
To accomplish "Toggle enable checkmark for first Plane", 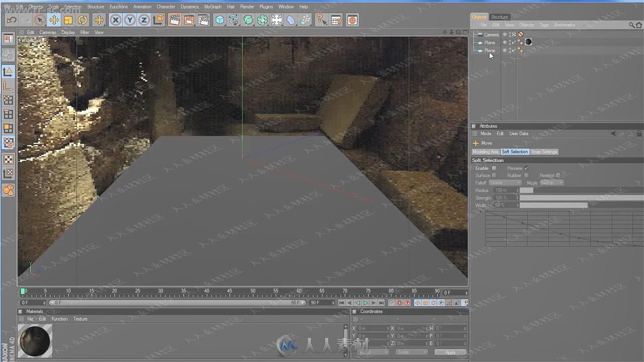I will (514, 43).
